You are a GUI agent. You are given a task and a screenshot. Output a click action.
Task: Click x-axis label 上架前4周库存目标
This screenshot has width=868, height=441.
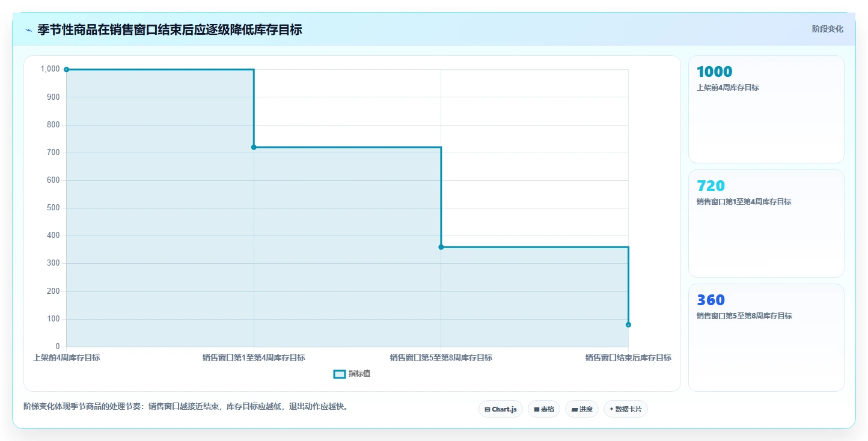pyautogui.click(x=66, y=357)
